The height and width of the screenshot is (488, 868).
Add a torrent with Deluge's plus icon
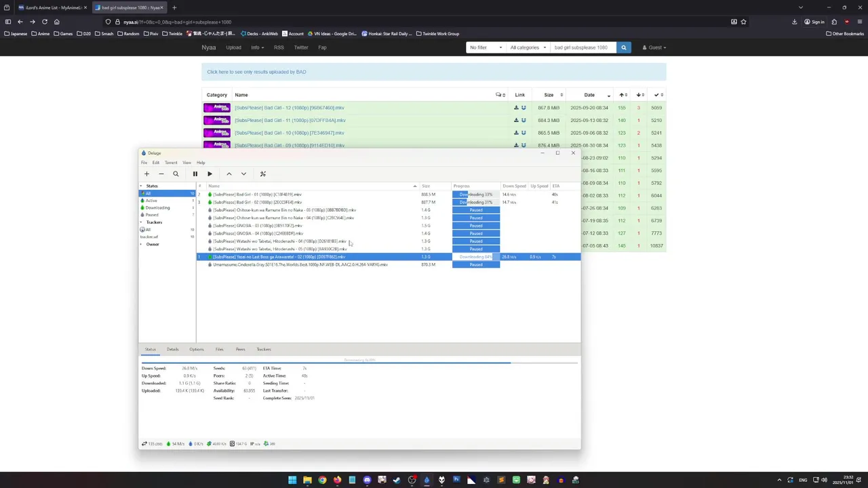146,174
